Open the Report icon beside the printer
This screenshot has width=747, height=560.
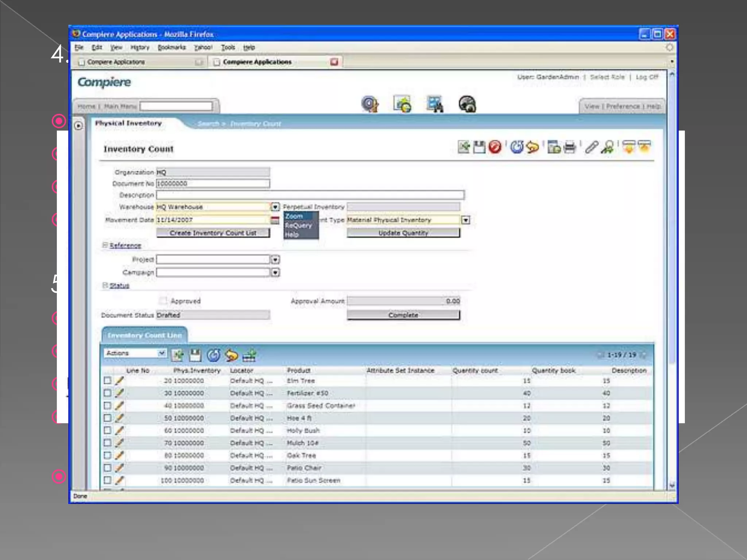pos(554,147)
